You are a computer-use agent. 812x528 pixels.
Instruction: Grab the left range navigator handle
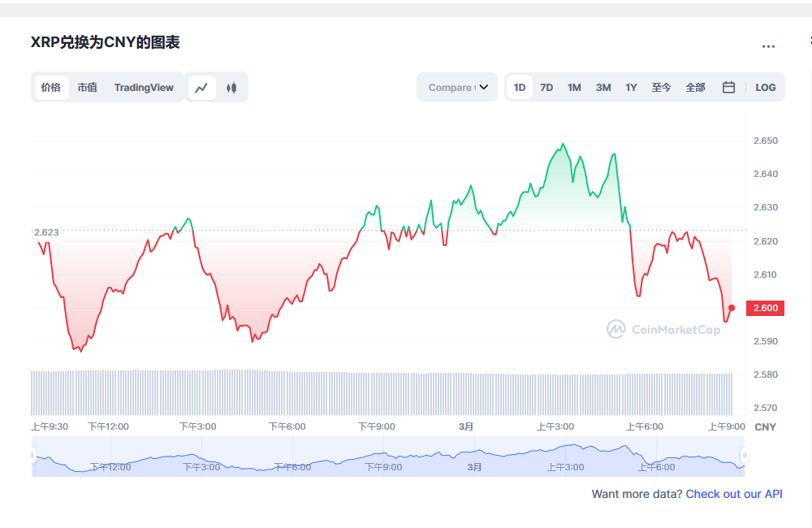pyautogui.click(x=33, y=456)
